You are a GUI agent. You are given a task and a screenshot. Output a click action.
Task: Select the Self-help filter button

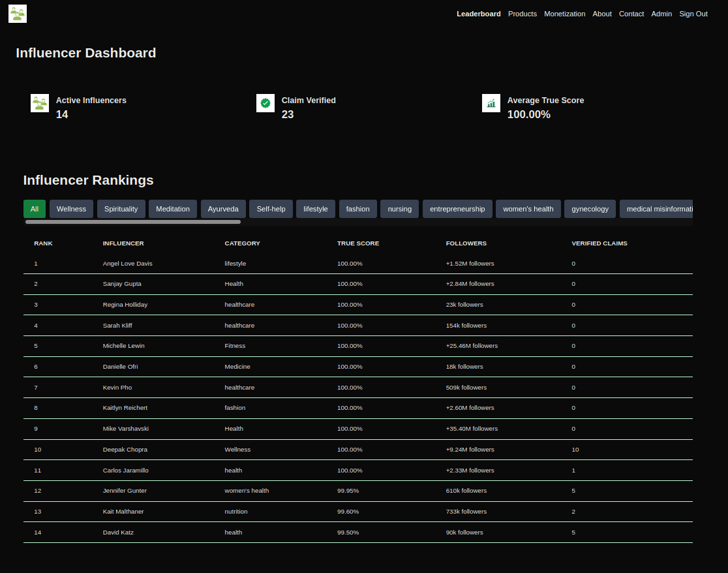[271, 208]
